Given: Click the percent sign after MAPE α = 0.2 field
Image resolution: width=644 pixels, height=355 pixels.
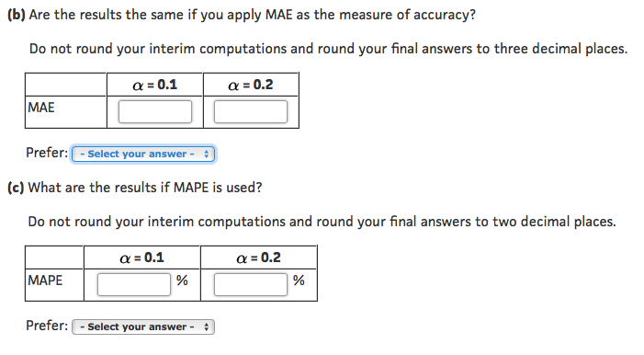Looking at the screenshot, I should 299,281.
